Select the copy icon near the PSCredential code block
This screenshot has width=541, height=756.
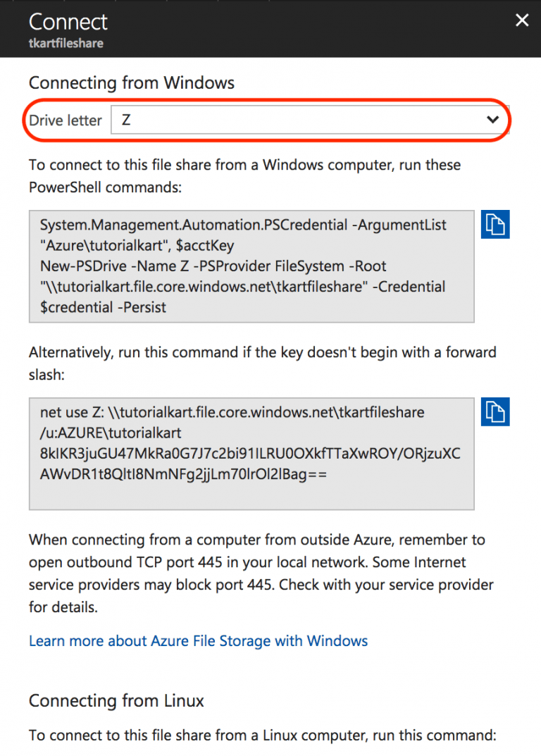pos(495,224)
